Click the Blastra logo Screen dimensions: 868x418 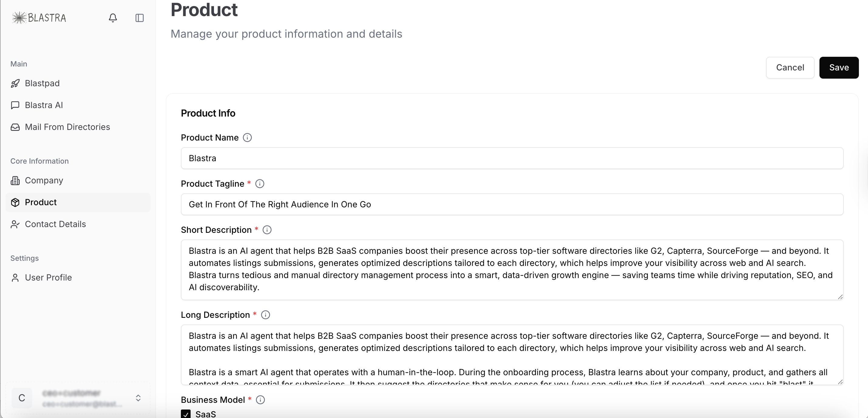pyautogui.click(x=39, y=18)
